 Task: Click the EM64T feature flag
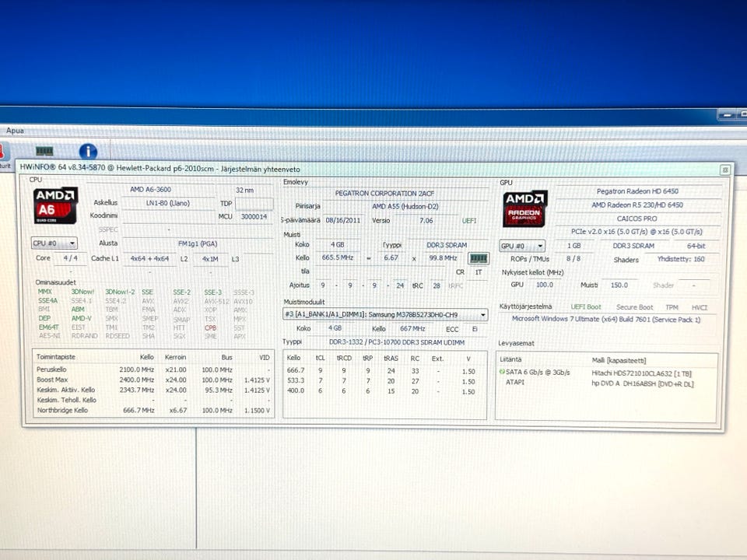[48, 327]
